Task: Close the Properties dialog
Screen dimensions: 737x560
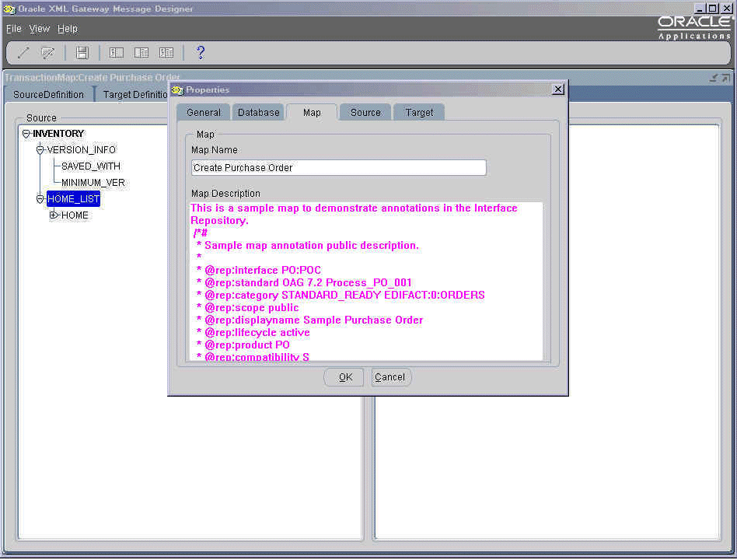Action: [x=557, y=89]
